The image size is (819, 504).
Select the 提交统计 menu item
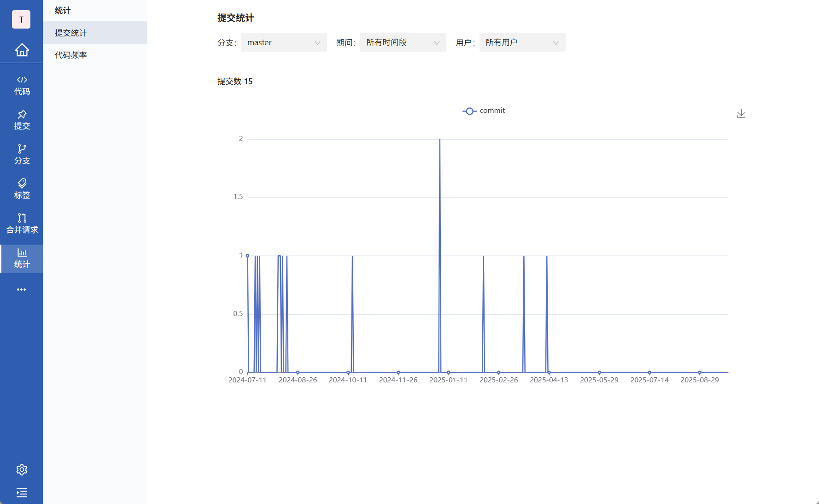(95, 33)
